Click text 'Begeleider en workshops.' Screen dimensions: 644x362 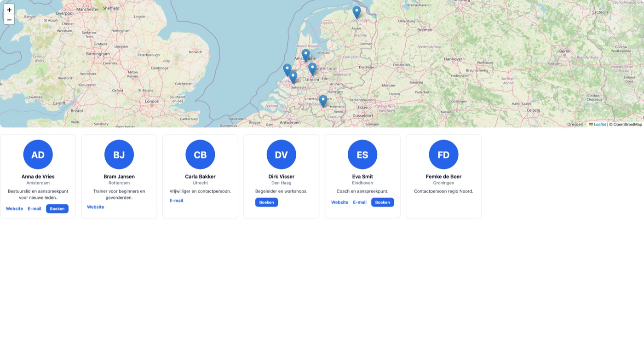[282, 191]
